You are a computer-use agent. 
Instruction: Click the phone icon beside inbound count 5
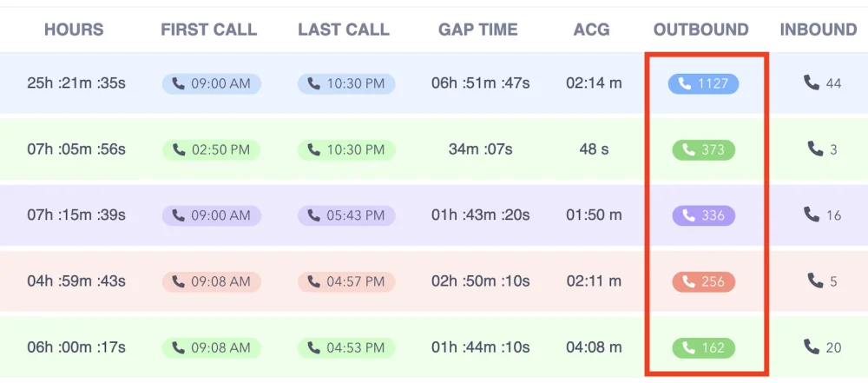[815, 281]
